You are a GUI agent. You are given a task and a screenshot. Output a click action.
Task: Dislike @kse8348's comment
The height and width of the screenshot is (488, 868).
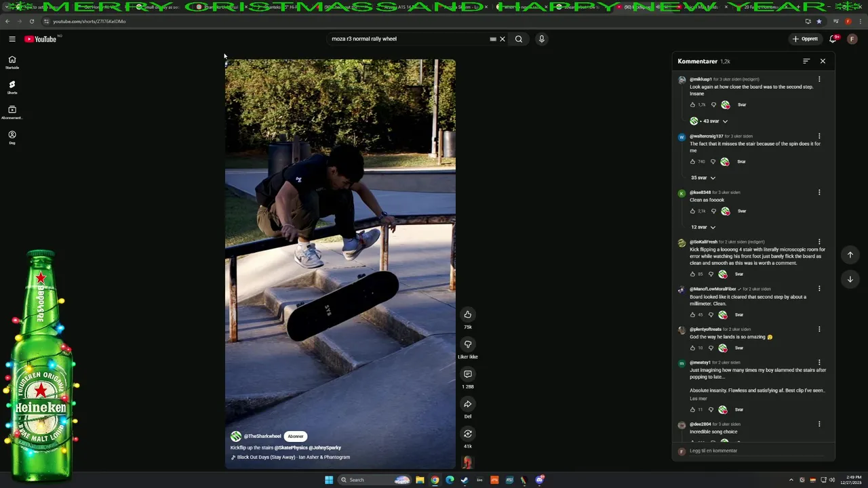click(x=713, y=211)
